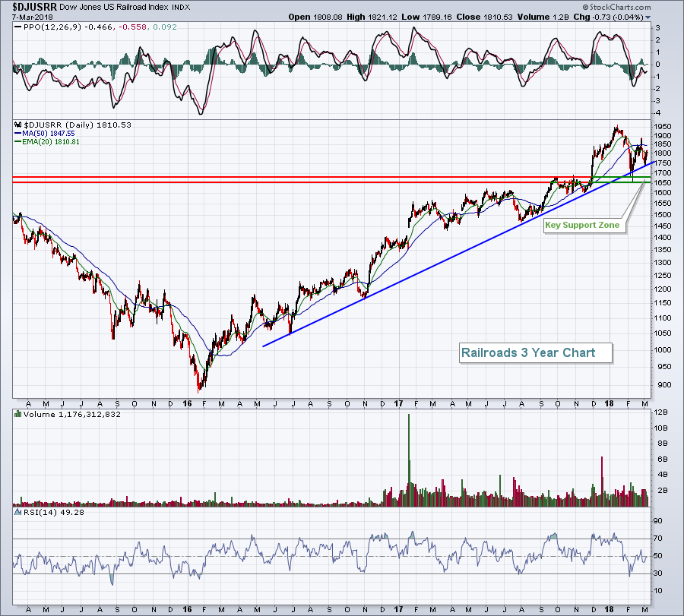Click the 90 label on the RSI axis
The height and width of the screenshot is (616, 684).
point(658,521)
